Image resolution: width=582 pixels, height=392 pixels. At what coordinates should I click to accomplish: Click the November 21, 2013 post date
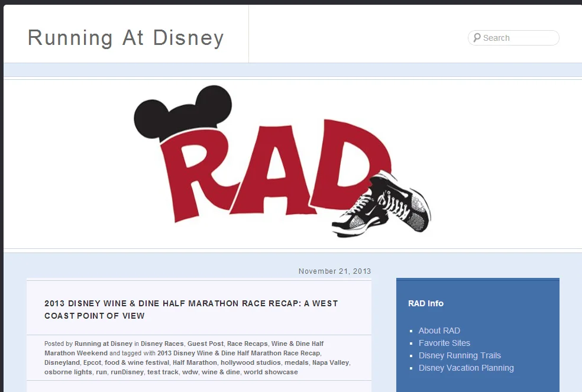(x=334, y=271)
